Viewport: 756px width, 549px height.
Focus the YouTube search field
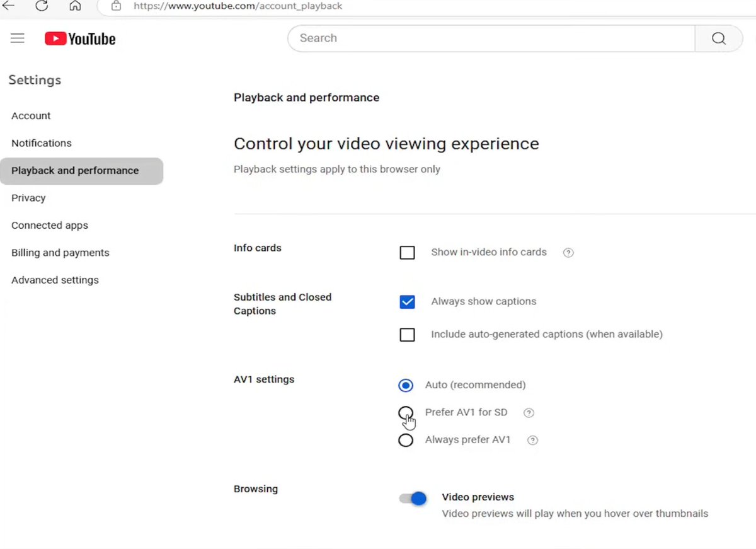point(491,38)
